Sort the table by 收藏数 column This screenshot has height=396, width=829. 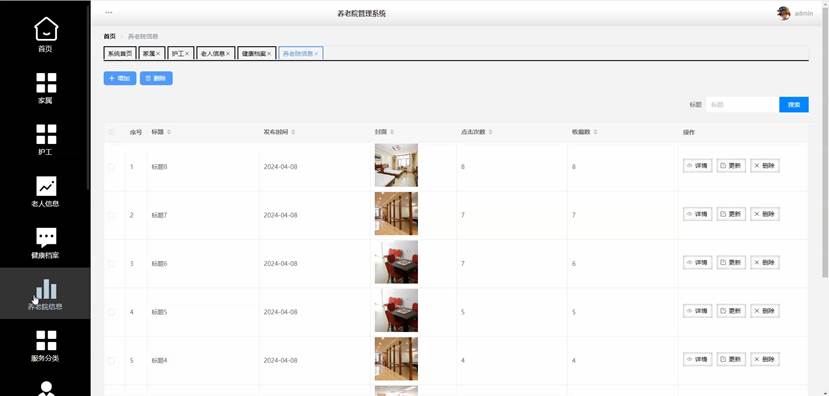(594, 132)
